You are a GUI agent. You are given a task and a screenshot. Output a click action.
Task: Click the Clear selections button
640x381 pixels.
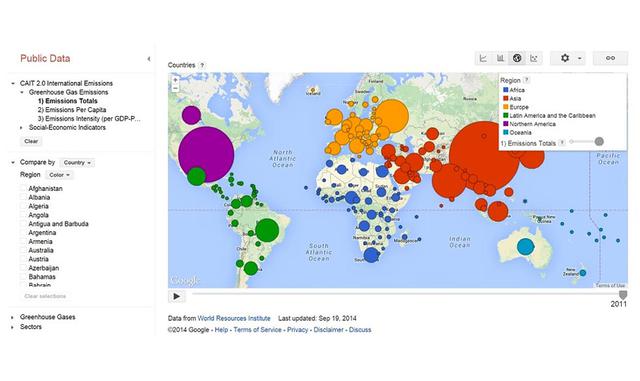(45, 296)
